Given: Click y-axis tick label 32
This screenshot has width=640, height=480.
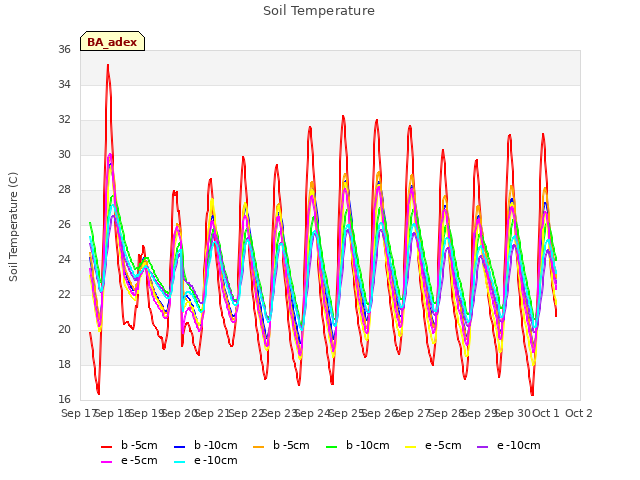Looking at the screenshot, I should 64,120.
